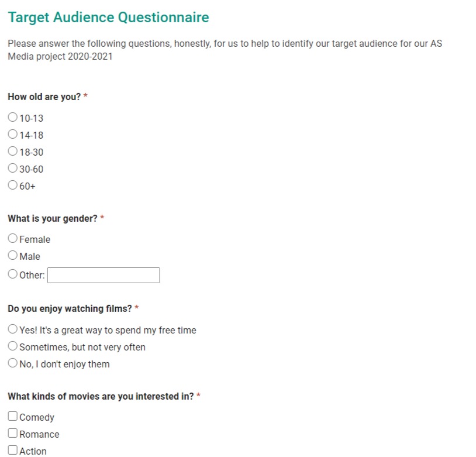Select Female as gender
This screenshot has height=457, width=476.
[x=13, y=239]
